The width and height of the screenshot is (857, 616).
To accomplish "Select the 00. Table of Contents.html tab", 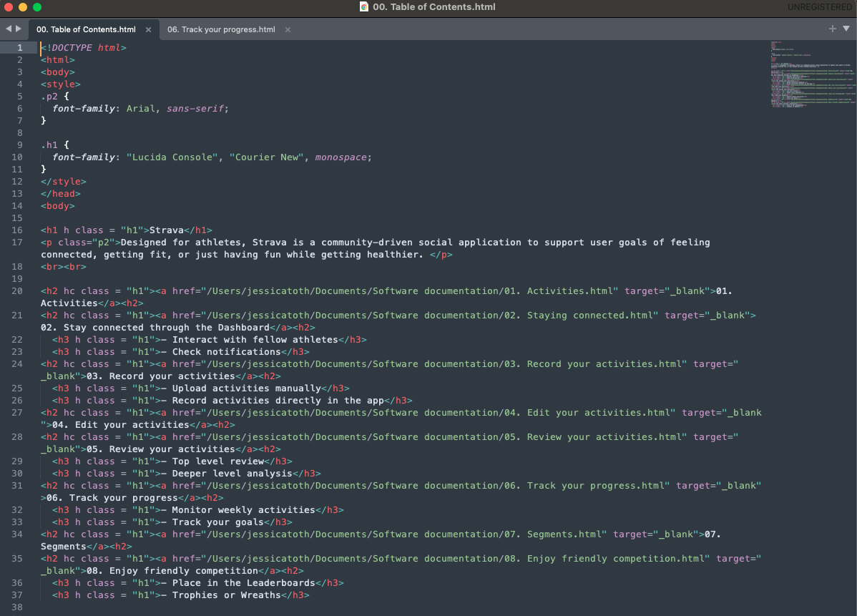I will (86, 29).
